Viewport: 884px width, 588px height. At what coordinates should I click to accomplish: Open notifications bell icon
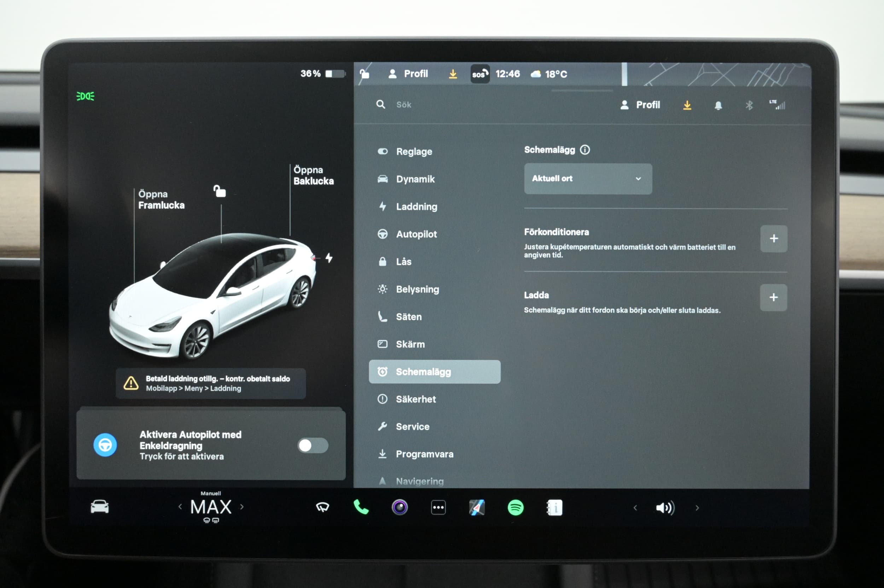pos(718,105)
